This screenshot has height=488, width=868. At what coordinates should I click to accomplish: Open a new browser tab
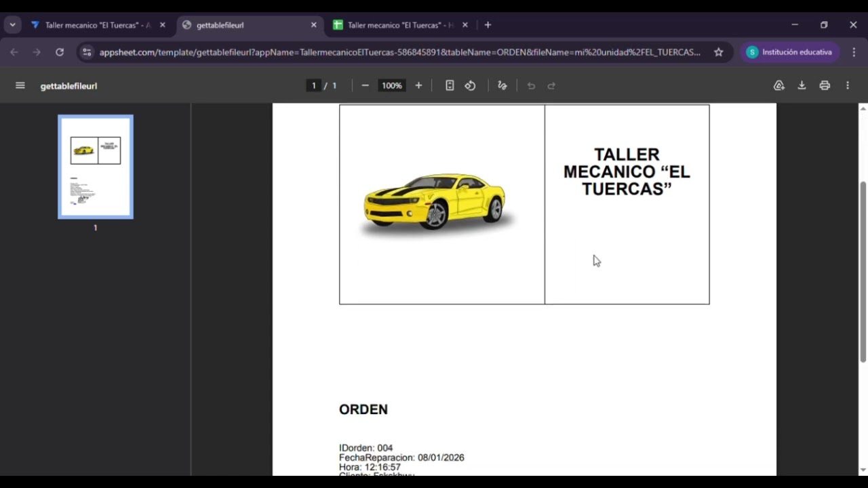click(x=488, y=25)
